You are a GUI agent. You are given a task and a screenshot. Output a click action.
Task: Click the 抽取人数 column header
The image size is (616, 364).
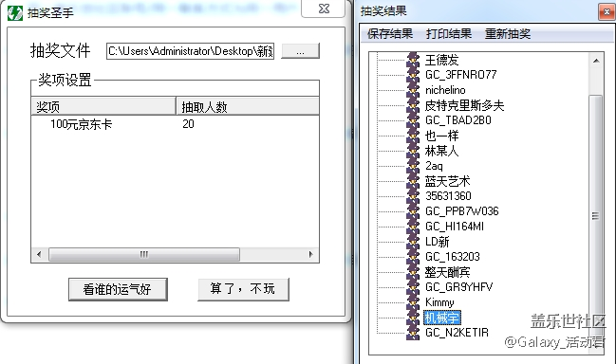coord(248,106)
